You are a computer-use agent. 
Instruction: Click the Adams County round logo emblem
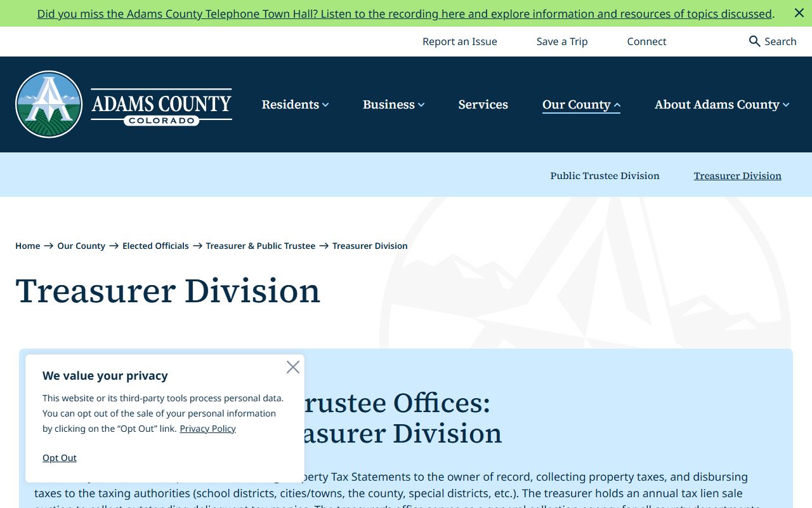coord(49,104)
